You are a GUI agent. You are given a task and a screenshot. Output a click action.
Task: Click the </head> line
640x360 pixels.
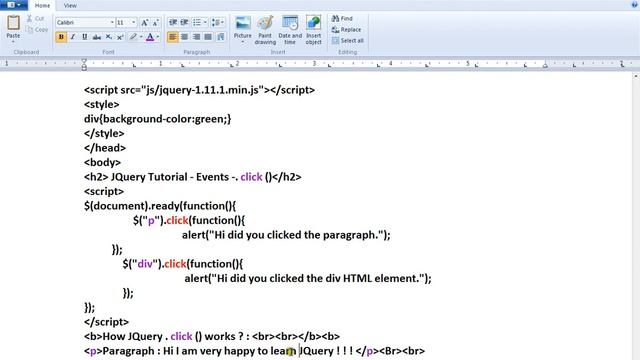click(x=105, y=148)
